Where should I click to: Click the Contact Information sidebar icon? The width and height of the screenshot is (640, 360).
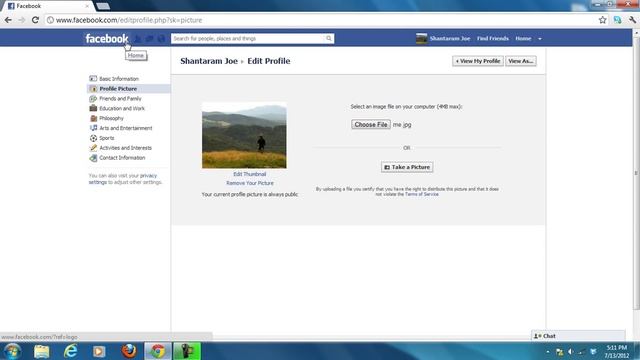[93, 158]
